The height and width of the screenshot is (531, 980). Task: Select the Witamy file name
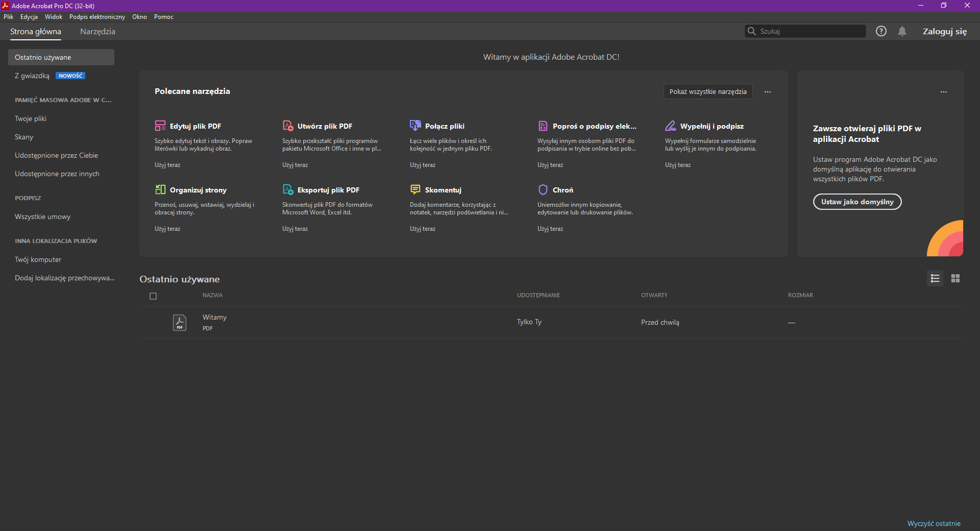[214, 317]
